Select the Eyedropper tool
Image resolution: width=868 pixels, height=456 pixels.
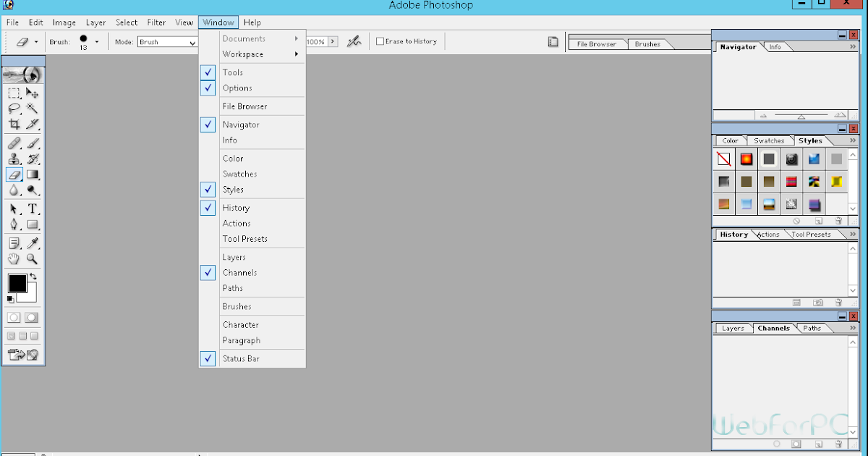click(33, 243)
